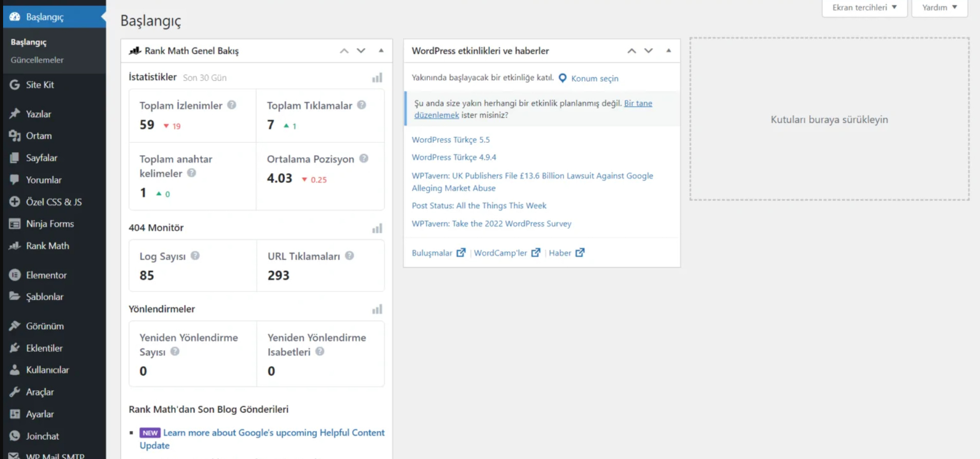
Task: Click the Ortalama Pozisyon value 4.03
Action: (279, 178)
